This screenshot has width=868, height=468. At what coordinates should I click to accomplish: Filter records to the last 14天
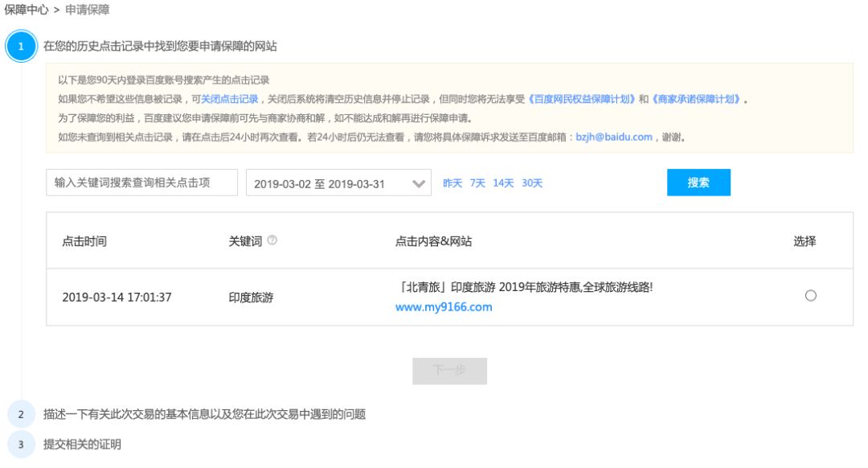pyautogui.click(x=503, y=183)
